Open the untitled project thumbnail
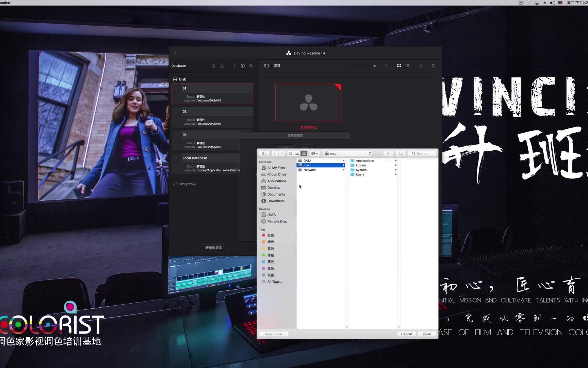Screen dimensions: 588x368 [308, 103]
